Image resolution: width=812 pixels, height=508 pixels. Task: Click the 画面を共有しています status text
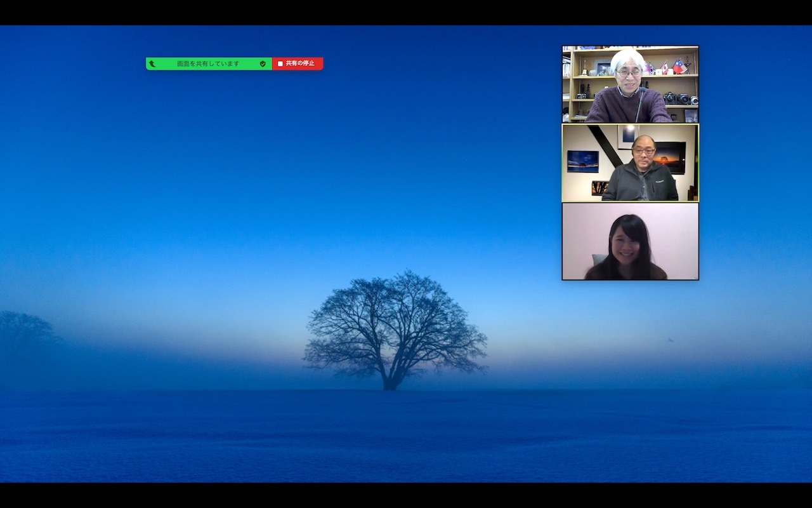point(208,63)
